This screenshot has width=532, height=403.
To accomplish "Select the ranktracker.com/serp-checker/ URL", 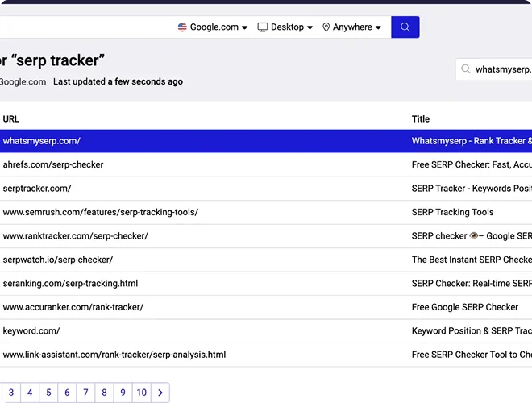I will click(x=75, y=236).
